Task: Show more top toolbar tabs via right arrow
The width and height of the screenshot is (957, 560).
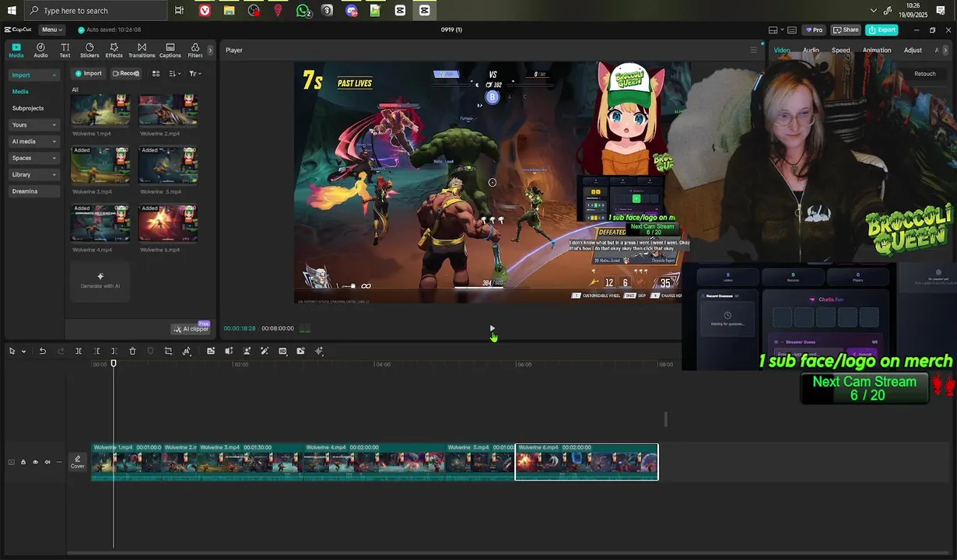Action: click(210, 51)
